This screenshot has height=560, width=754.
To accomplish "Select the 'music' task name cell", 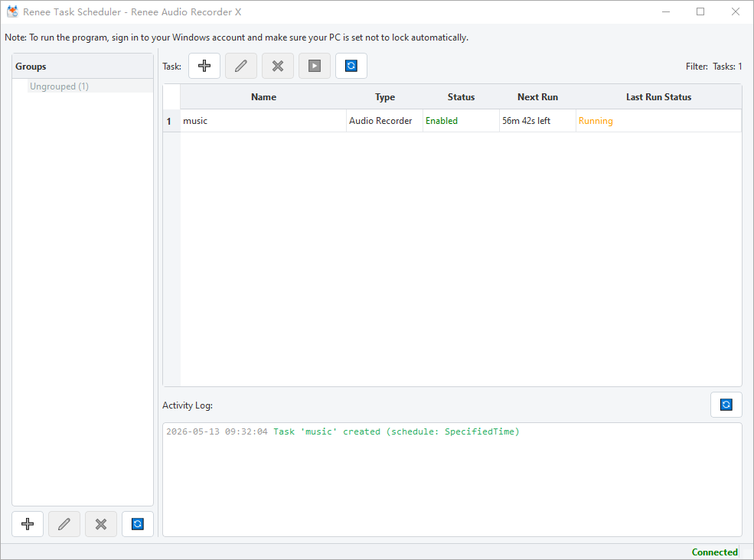I will 263,121.
